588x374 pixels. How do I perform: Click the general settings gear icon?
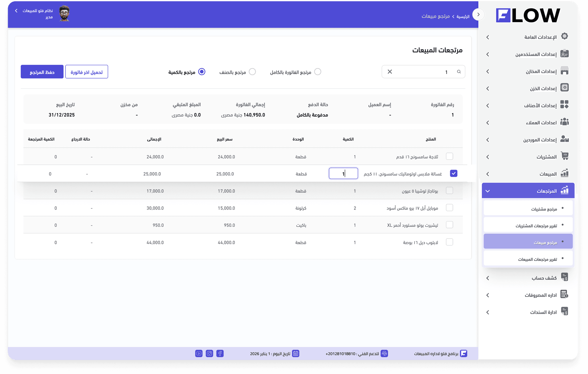564,36
